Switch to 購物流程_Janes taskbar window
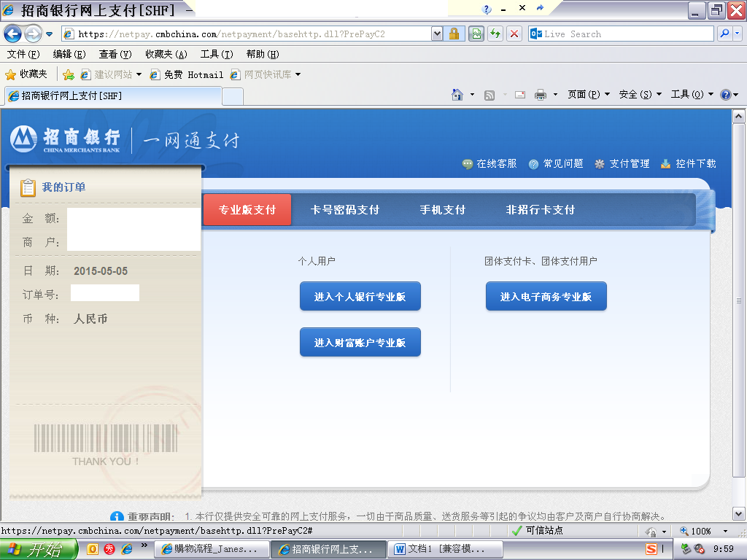747x560 pixels. (x=212, y=549)
